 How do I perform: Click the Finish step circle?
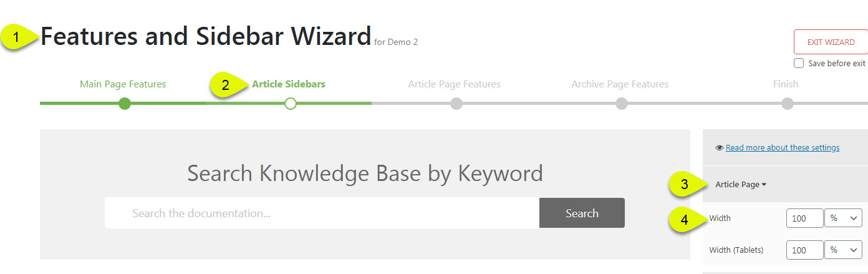coord(787,104)
